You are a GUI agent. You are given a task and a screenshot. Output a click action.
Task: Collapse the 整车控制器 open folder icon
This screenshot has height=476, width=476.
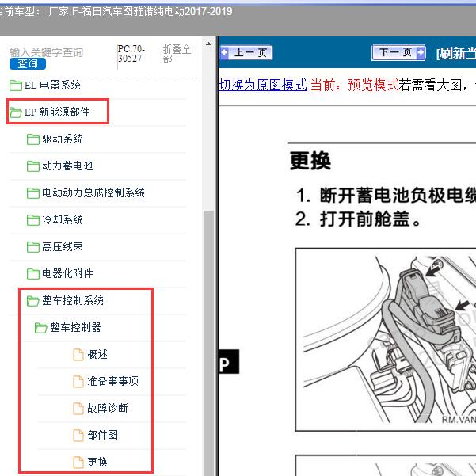click(x=40, y=328)
